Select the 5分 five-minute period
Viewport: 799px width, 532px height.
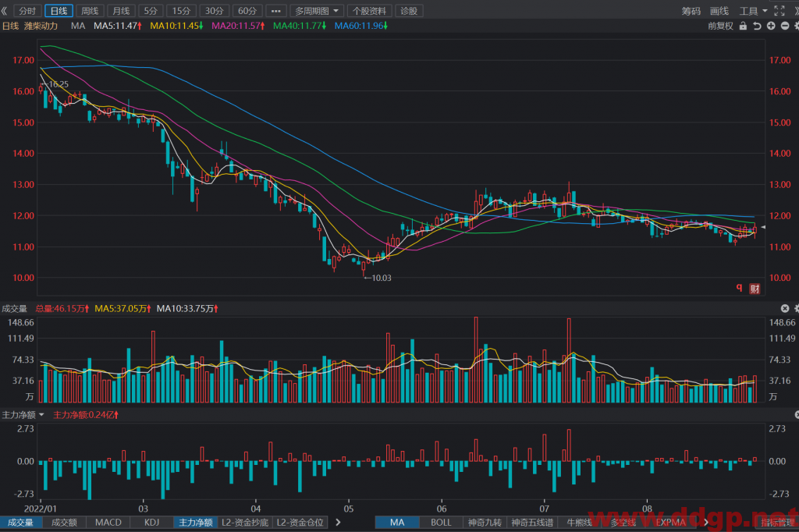tap(151, 11)
